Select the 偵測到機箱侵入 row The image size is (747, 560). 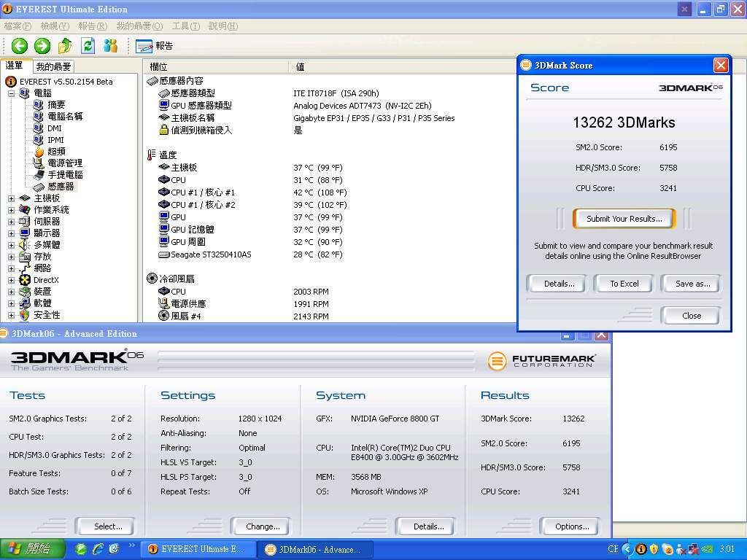[230, 131]
